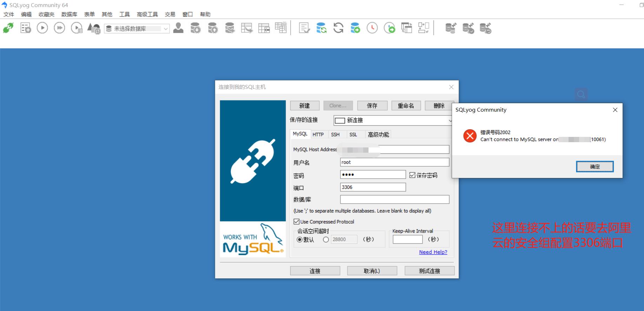
Task: Click the database transfer icon with restore badge
Action: (485, 28)
